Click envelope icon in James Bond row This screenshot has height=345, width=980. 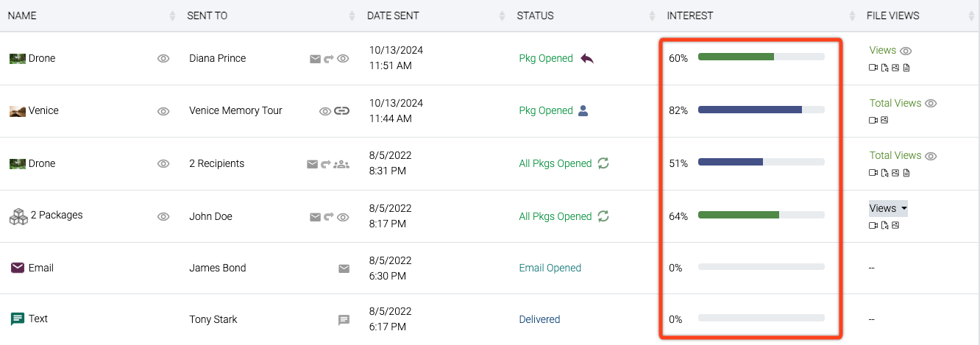click(344, 268)
